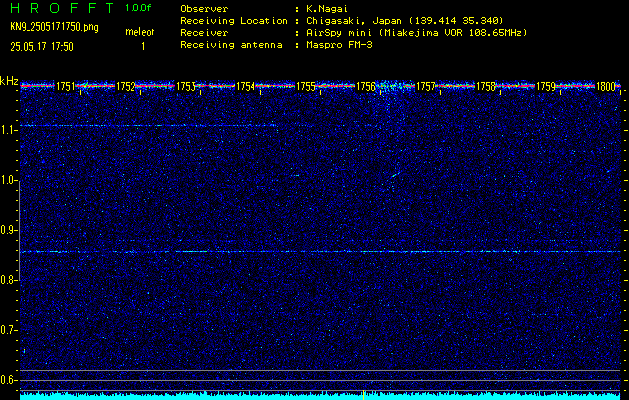Click the 1800 time marker
This screenshot has height=400, width=629.
click(606, 86)
